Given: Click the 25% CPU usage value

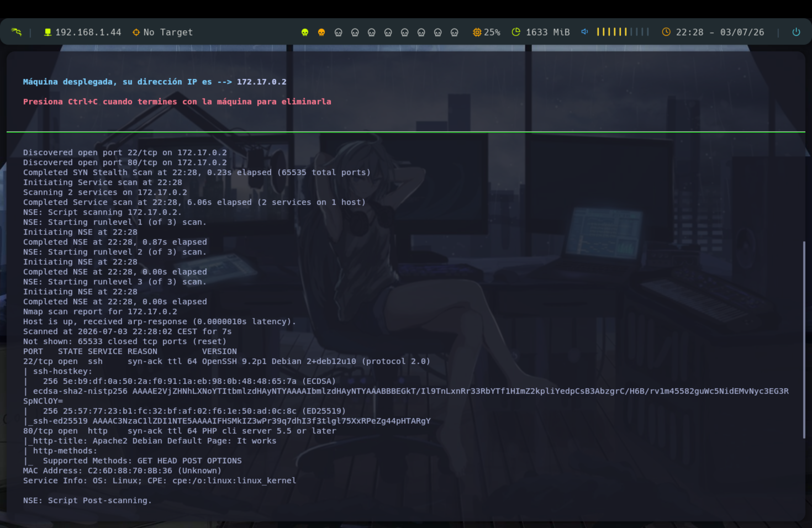Looking at the screenshot, I should (x=492, y=32).
